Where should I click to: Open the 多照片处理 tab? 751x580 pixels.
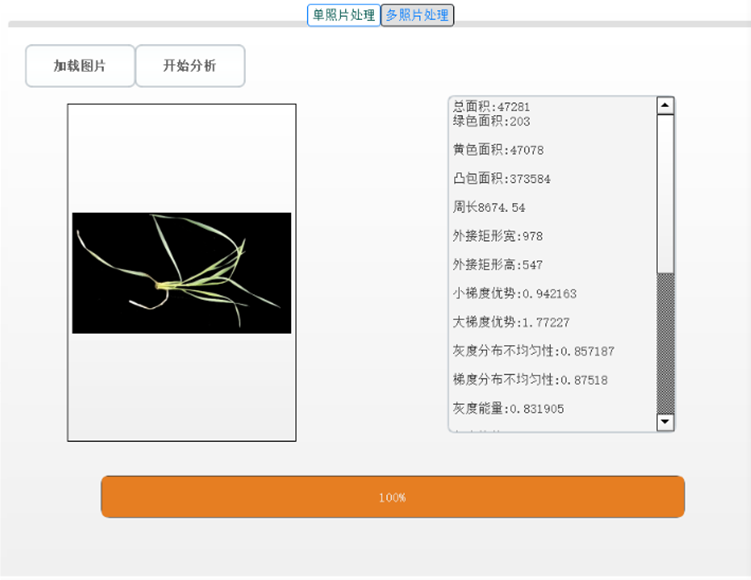click(417, 15)
